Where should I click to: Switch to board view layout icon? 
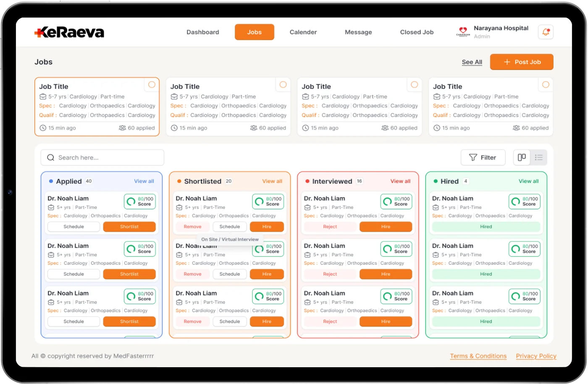[x=522, y=157]
